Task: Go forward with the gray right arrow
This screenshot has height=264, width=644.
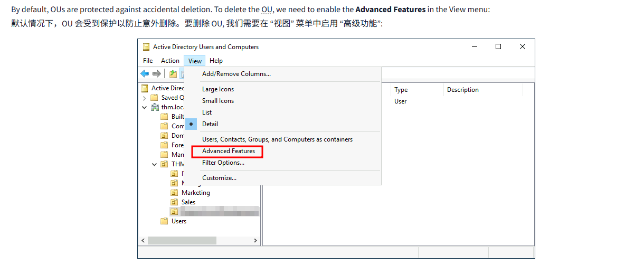Action: pos(157,73)
